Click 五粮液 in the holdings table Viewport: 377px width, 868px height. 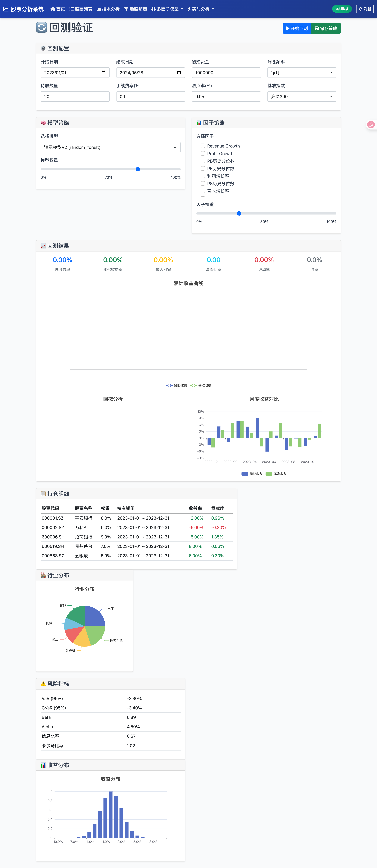tap(81, 556)
